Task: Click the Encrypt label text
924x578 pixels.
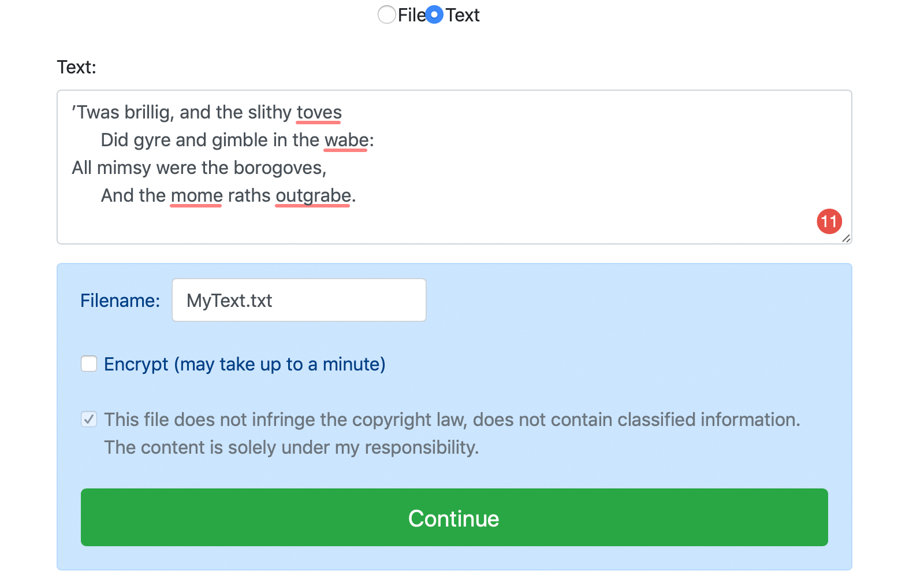Action: click(x=244, y=364)
